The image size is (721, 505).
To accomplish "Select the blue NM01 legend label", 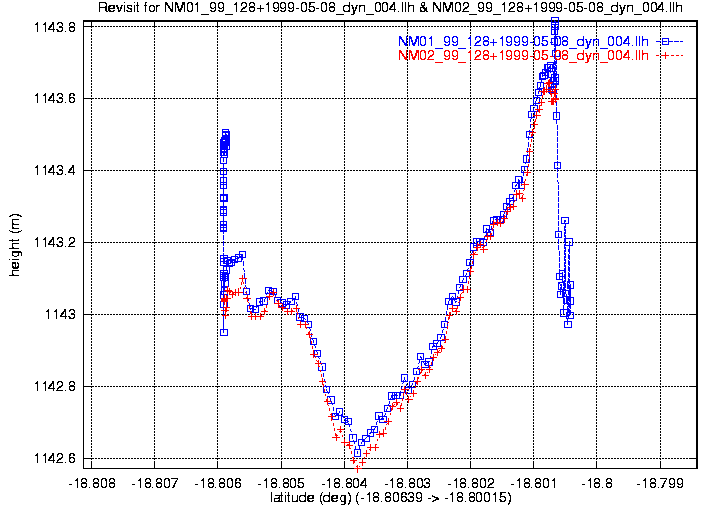I will [x=523, y=41].
